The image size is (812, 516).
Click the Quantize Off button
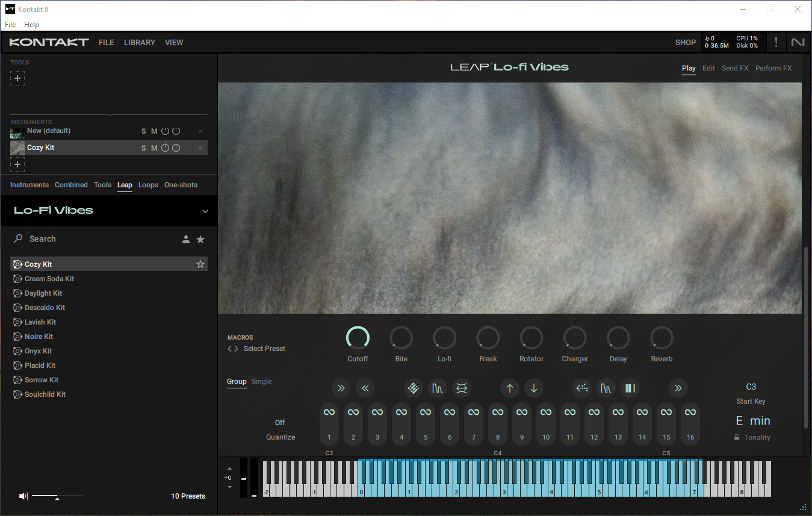tap(280, 422)
